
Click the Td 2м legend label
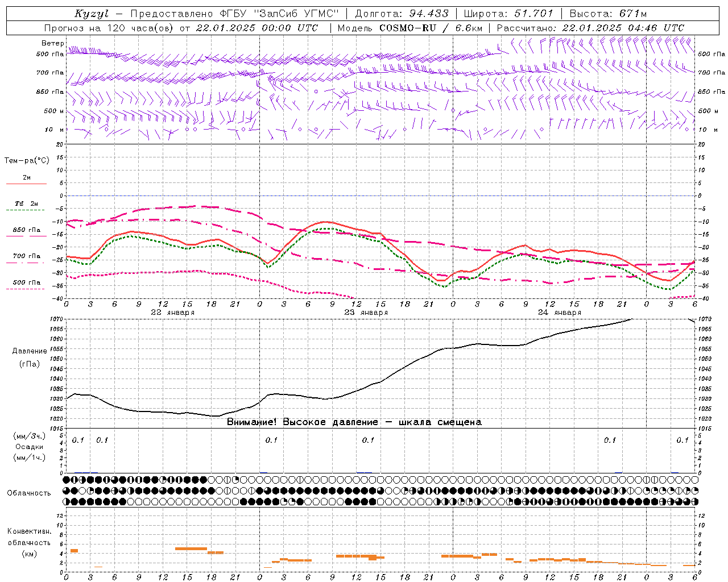(x=26, y=203)
